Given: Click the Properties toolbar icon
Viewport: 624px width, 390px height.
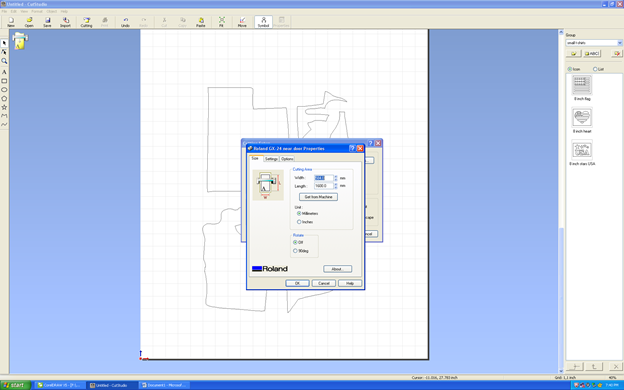Looking at the screenshot, I should click(281, 22).
